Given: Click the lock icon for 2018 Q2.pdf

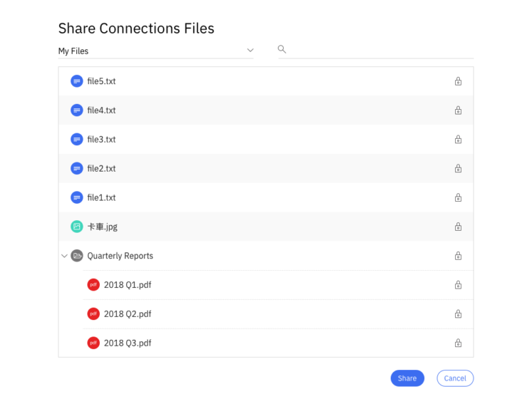Looking at the screenshot, I should pos(458,314).
